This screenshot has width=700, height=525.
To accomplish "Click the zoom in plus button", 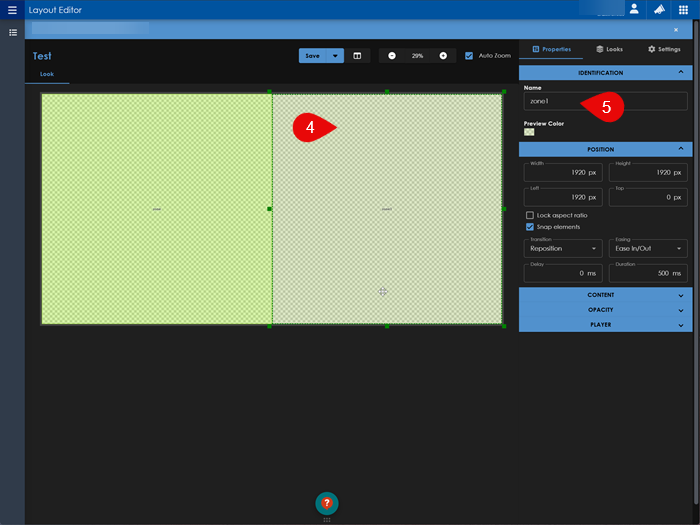I will 443,56.
